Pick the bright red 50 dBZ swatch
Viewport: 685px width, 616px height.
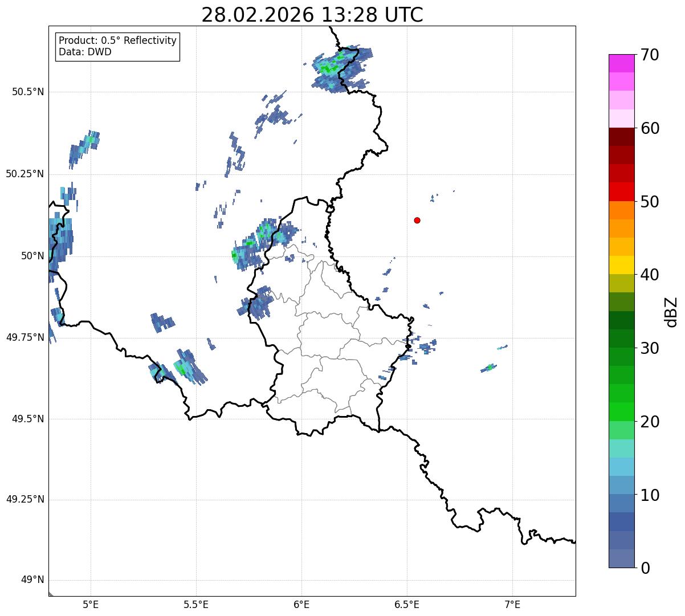pos(621,192)
